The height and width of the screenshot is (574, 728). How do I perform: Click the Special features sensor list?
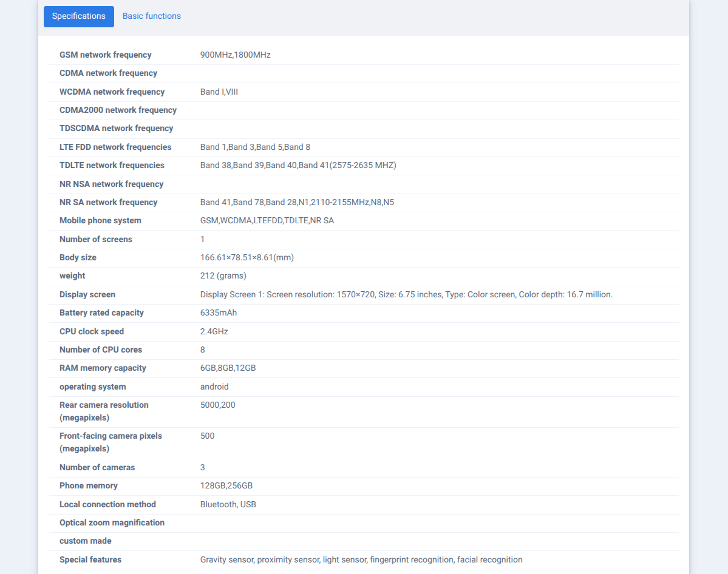tap(361, 559)
